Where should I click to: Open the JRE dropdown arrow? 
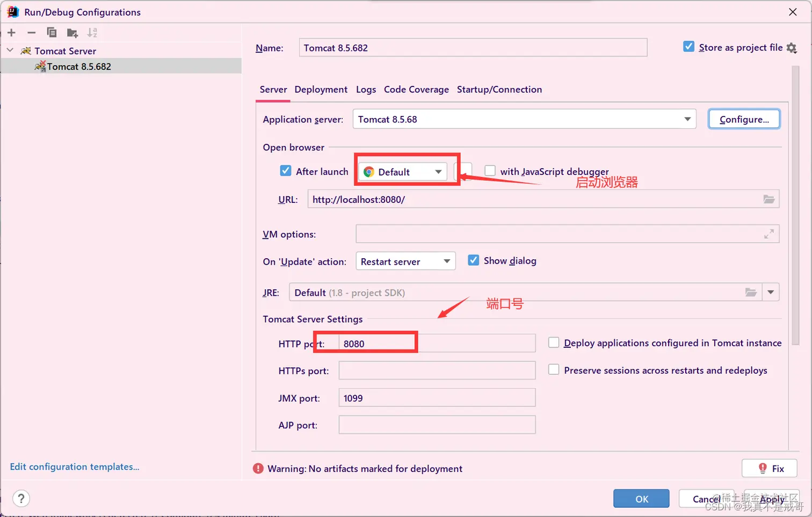point(771,293)
